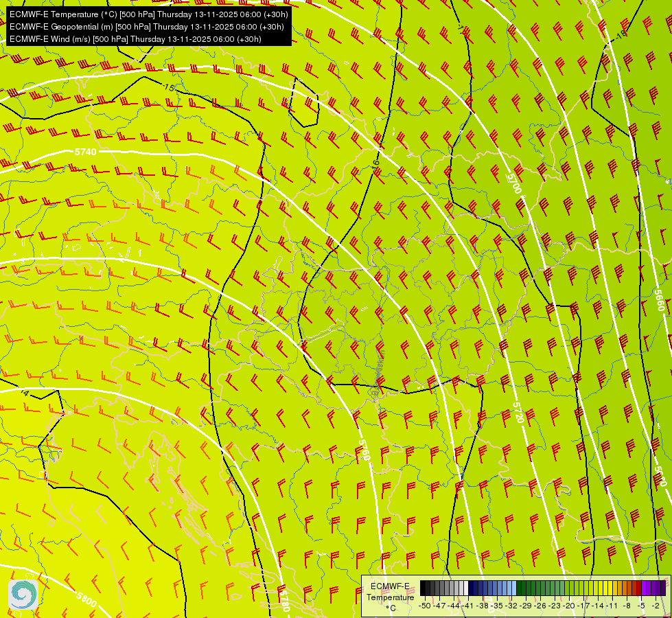Click the 5720 geopotential contour label

(x=518, y=413)
